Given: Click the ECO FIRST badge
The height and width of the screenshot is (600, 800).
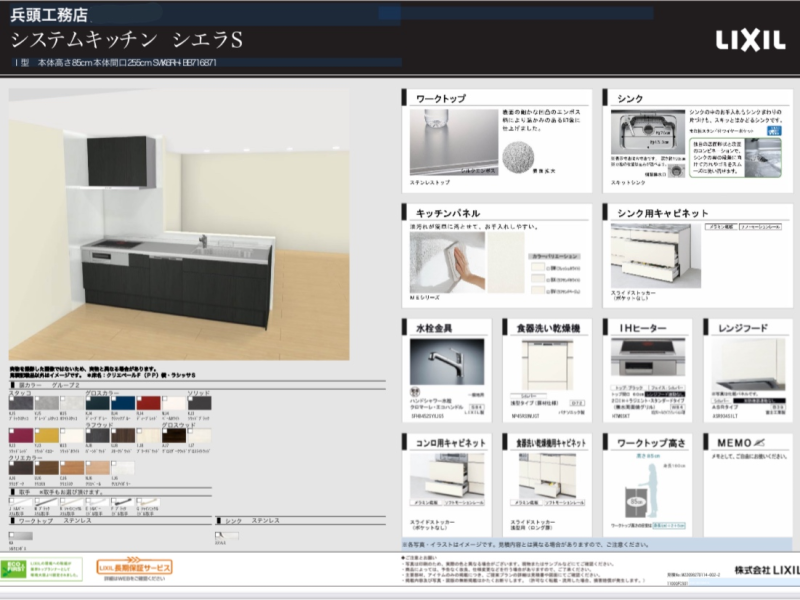Looking at the screenshot, I should [x=13, y=569].
